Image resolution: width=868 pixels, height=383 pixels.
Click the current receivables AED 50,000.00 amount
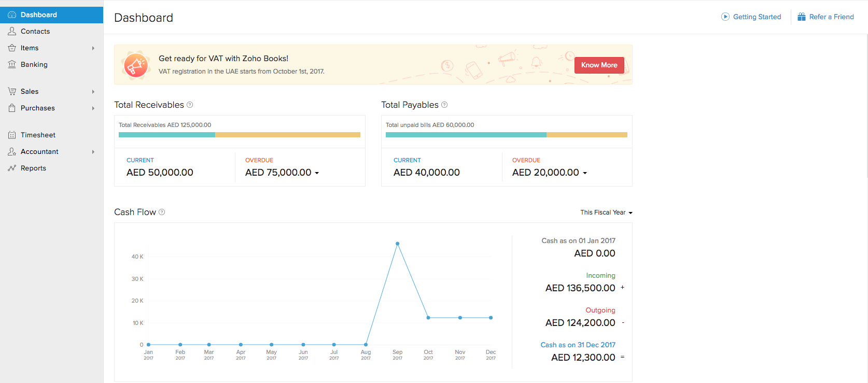click(160, 173)
